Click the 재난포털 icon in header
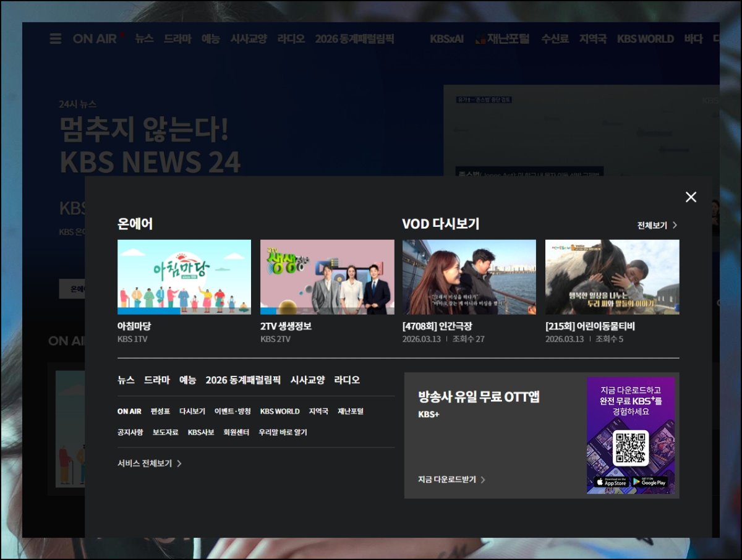Screen dimensions: 742x560 pyautogui.click(x=480, y=39)
